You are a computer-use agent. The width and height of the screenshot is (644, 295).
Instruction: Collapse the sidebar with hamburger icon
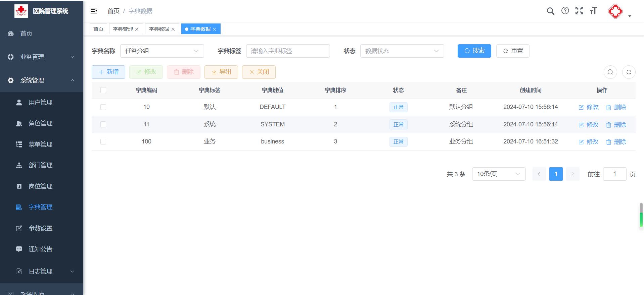pyautogui.click(x=94, y=11)
